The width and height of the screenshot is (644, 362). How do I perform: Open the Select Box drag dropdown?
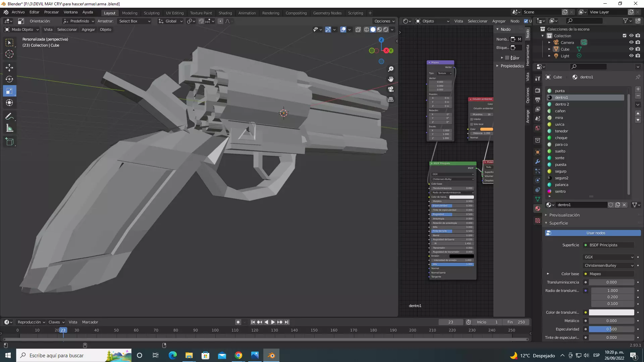pos(134,21)
